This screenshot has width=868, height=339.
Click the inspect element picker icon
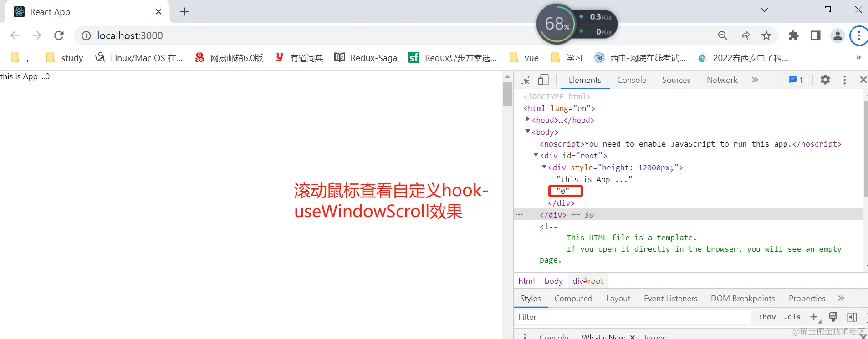525,80
